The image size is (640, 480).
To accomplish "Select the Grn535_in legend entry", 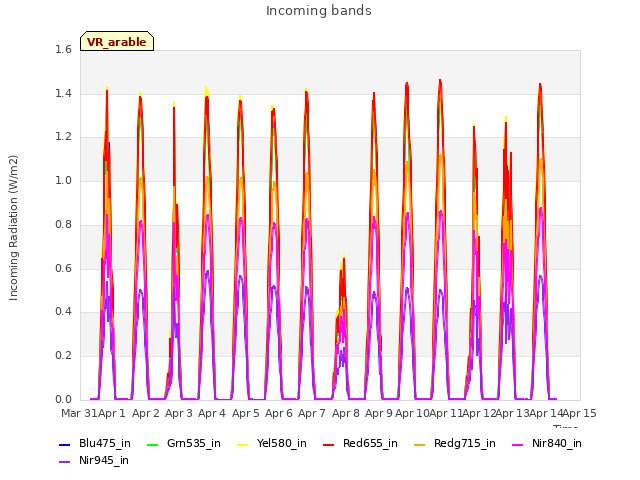I will click(184, 443).
